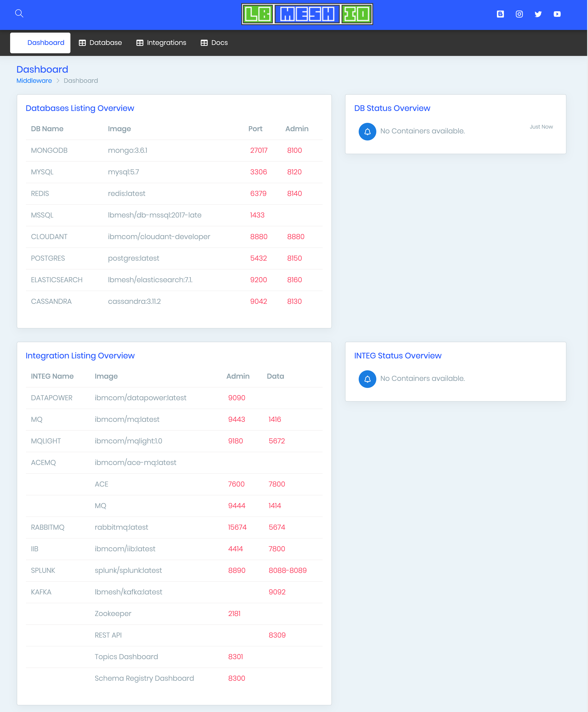Open the Instagram icon in the header
This screenshot has height=712, width=588.
click(519, 14)
